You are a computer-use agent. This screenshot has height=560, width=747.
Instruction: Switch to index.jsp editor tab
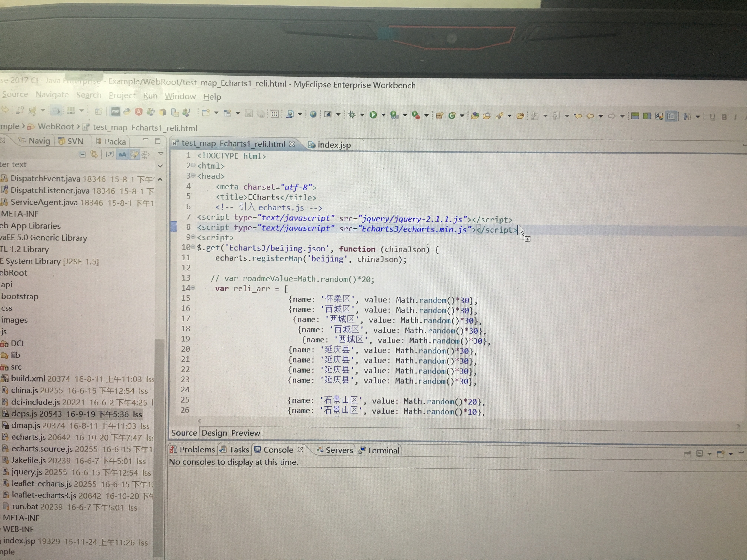334,145
